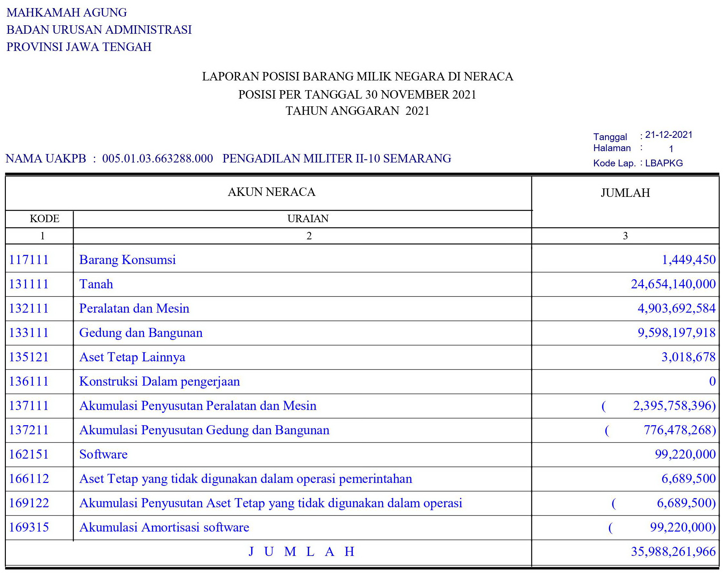The width and height of the screenshot is (728, 576).
Task: Click the 'AKUN NERACA' column header
Action: tap(272, 192)
